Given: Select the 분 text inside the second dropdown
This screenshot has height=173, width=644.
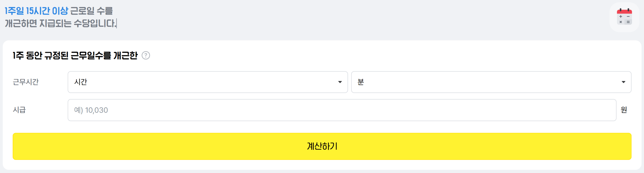Looking at the screenshot, I should click(361, 82).
